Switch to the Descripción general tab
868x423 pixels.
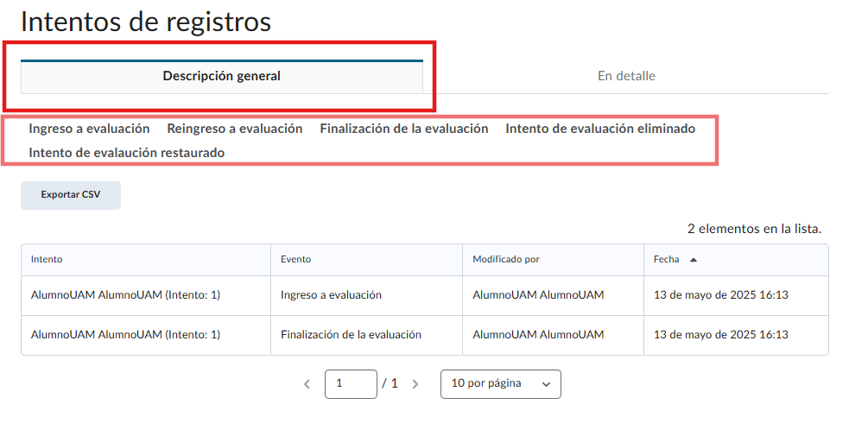point(221,76)
